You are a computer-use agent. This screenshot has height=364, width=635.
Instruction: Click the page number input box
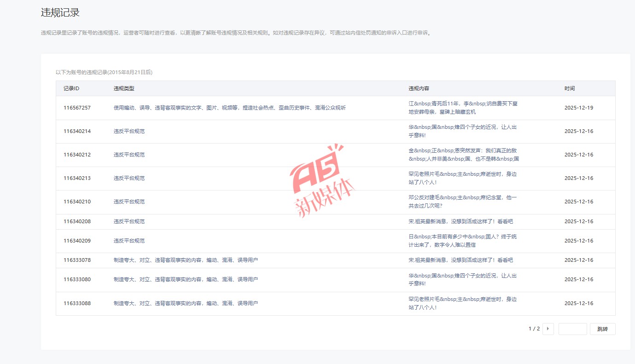click(x=572, y=329)
